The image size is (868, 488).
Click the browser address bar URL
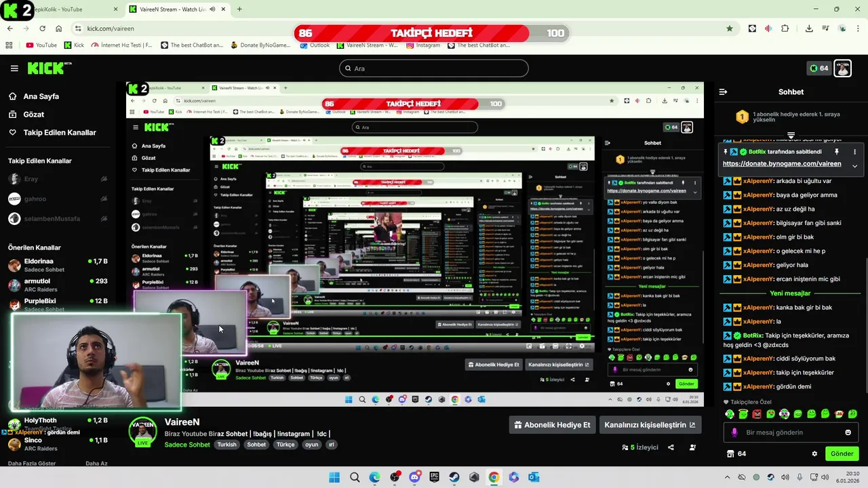tap(111, 28)
